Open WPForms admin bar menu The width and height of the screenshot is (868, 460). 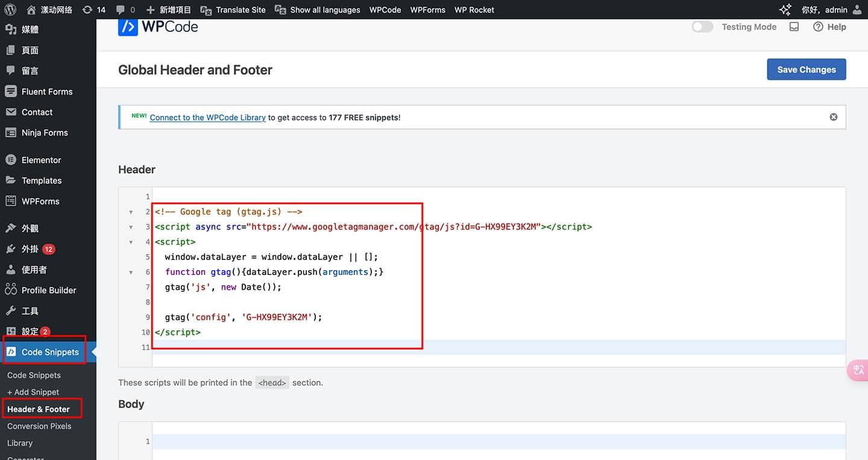pos(428,10)
